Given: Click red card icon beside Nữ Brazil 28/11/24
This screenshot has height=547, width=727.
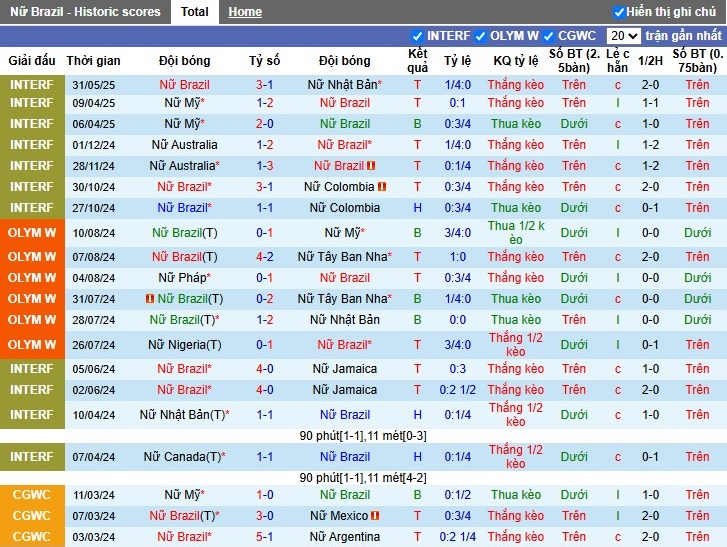Looking at the screenshot, I should tap(371, 165).
